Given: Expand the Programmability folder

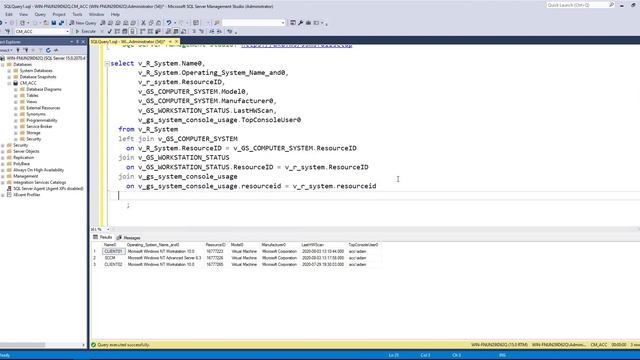Looking at the screenshot, I should (16, 120).
